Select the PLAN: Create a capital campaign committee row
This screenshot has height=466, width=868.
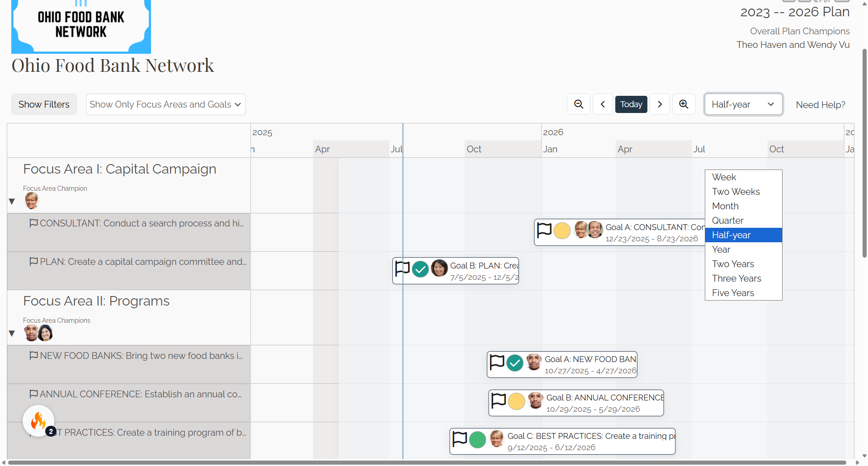pyautogui.click(x=129, y=271)
